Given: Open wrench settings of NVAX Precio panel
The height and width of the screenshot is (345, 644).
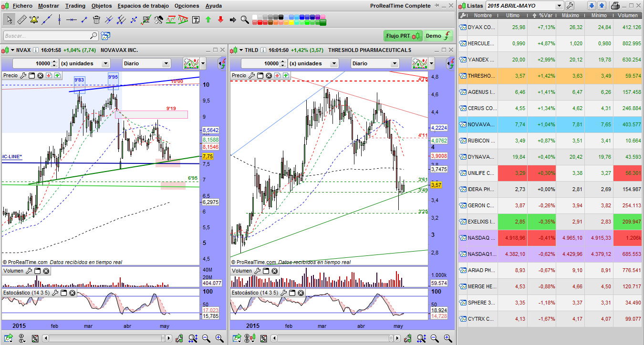Looking at the screenshot, I should click(x=22, y=75).
